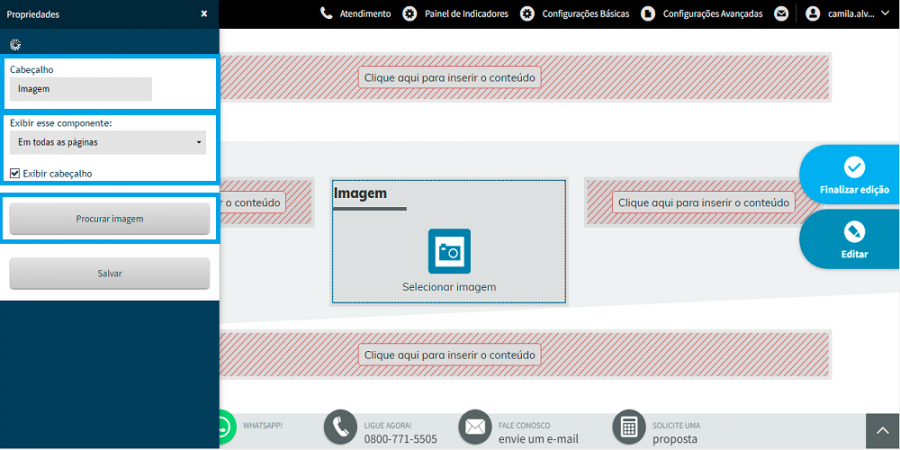Click the Cabeçalho text field containing Imagem
Image resolution: width=900 pixels, height=450 pixels.
pyautogui.click(x=81, y=89)
